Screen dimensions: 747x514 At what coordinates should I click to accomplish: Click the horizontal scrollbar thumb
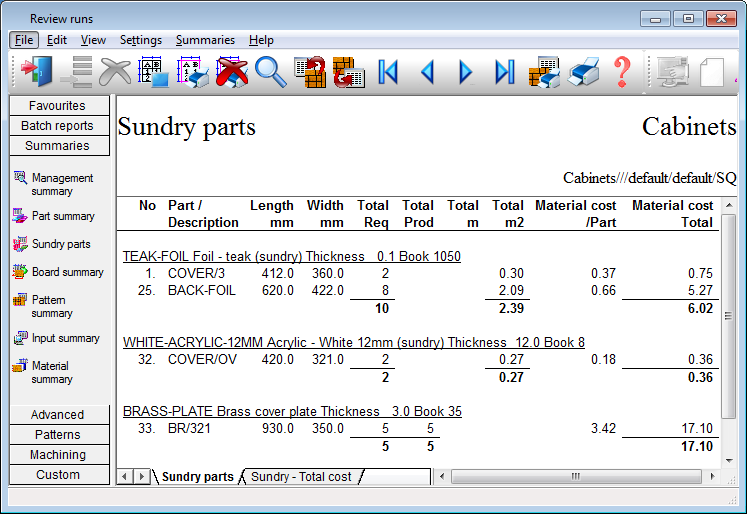(574, 477)
